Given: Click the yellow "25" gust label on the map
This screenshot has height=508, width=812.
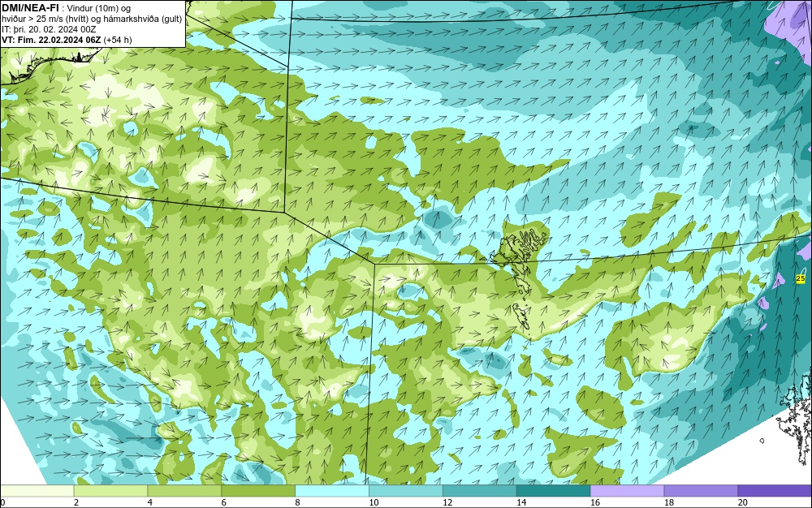Looking at the screenshot, I should coord(800,279).
